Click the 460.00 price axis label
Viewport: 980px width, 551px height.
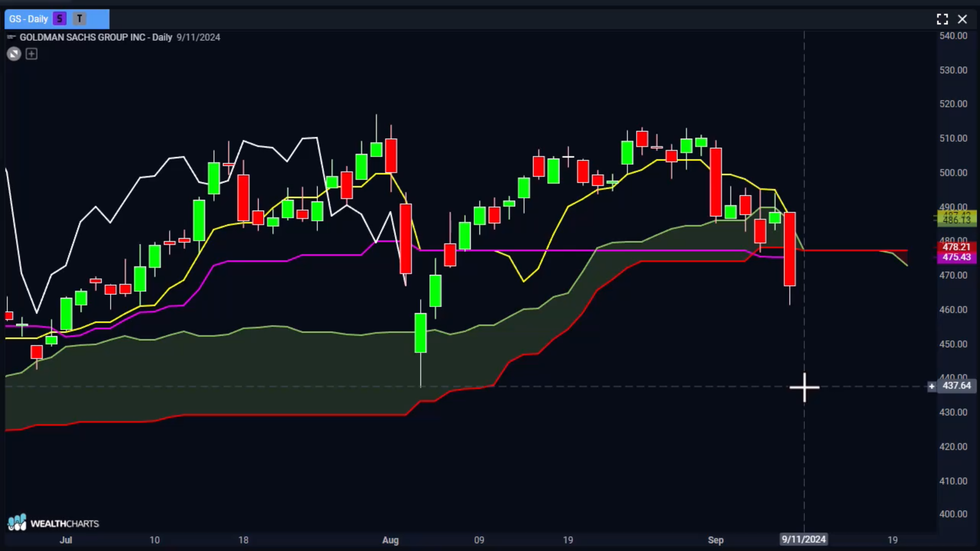pos(953,309)
